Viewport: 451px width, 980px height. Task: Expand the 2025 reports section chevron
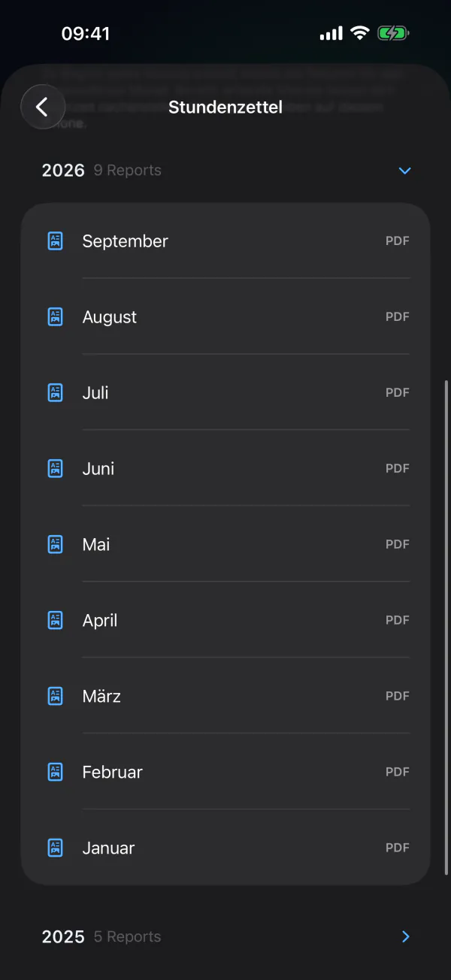(x=406, y=936)
